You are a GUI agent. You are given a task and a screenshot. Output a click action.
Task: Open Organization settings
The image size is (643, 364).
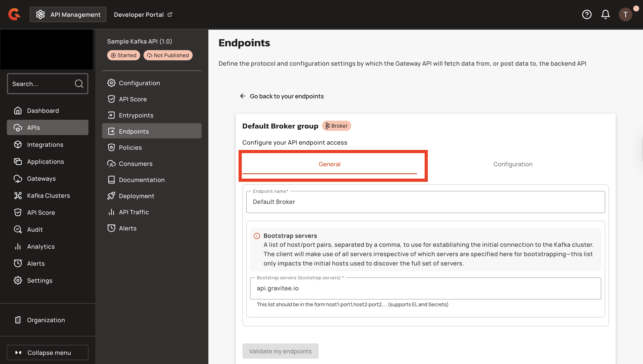[x=46, y=320]
